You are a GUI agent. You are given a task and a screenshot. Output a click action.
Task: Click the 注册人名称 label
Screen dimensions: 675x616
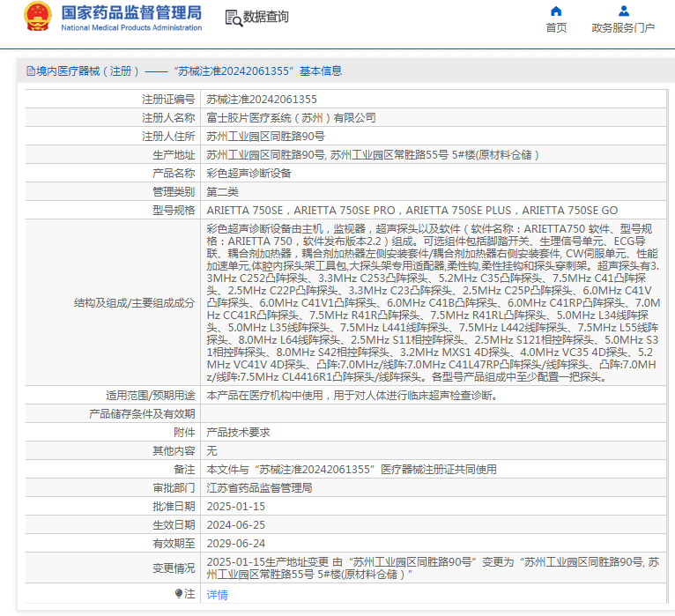[168, 118]
